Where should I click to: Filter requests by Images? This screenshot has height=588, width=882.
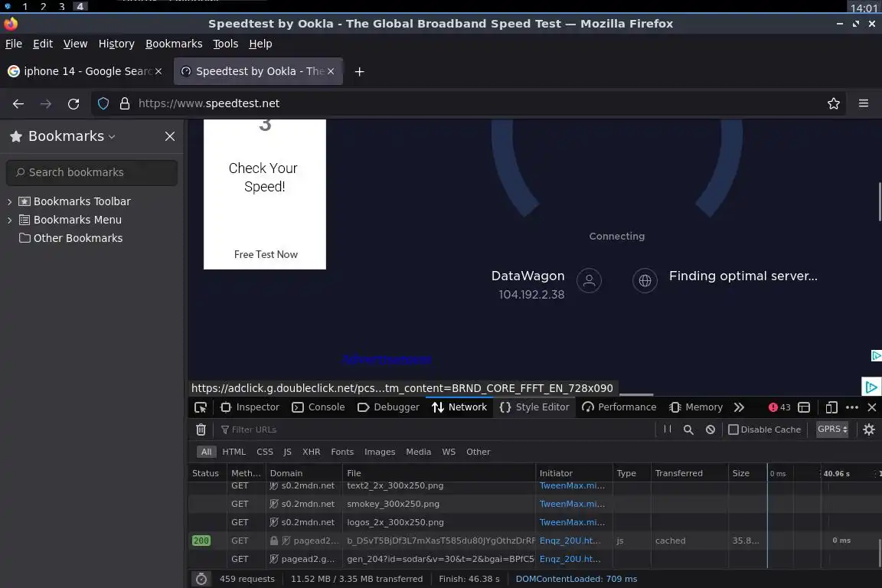[x=380, y=452]
